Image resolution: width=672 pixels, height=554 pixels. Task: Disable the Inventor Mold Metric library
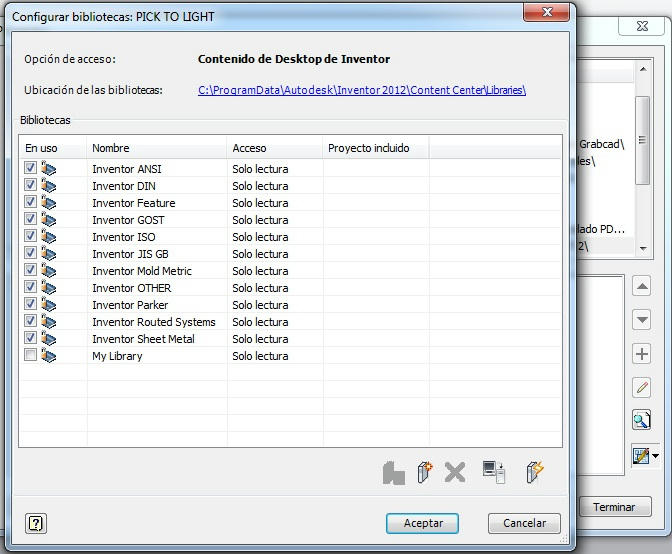coord(30,270)
